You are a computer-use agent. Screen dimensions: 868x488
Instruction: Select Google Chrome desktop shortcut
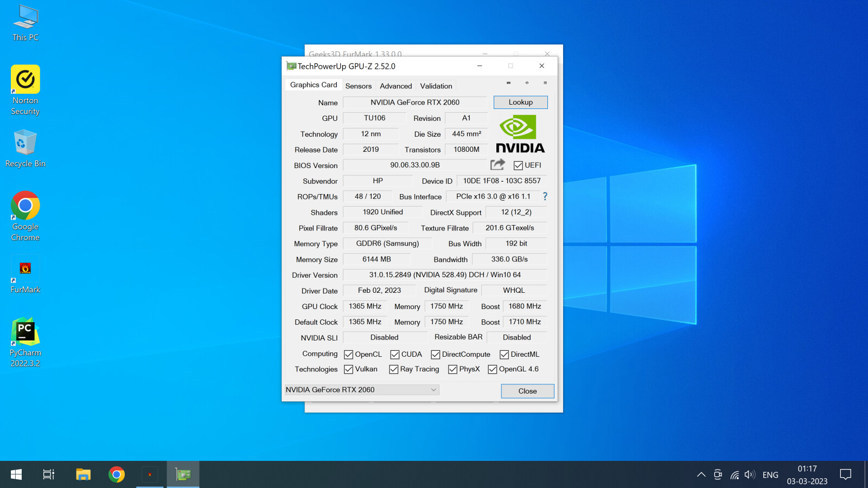point(25,216)
